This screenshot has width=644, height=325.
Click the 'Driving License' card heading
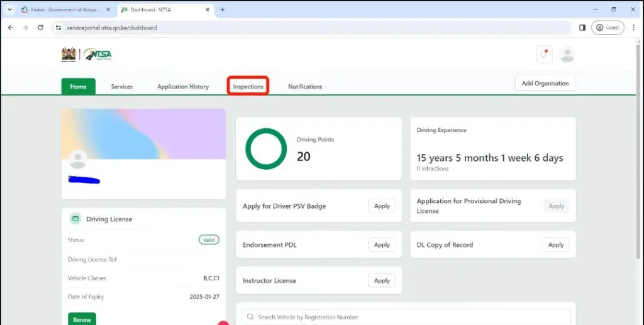coord(109,219)
